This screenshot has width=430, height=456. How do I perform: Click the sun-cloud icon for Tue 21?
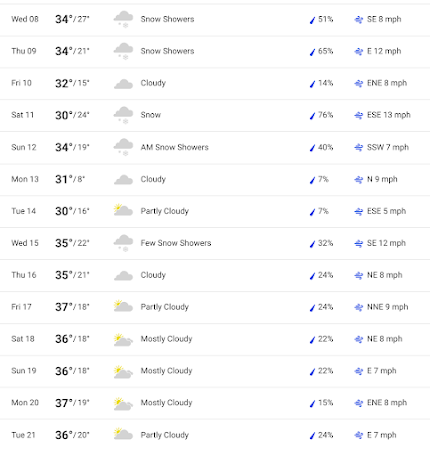123,434
